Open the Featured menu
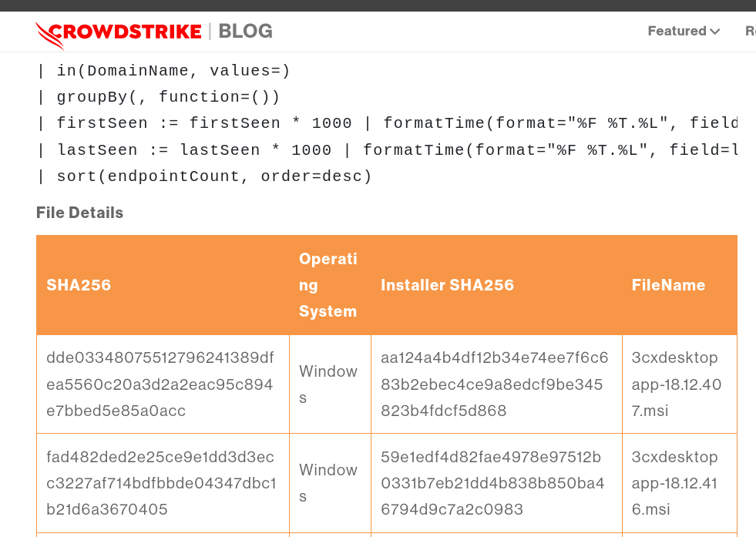 tap(677, 32)
